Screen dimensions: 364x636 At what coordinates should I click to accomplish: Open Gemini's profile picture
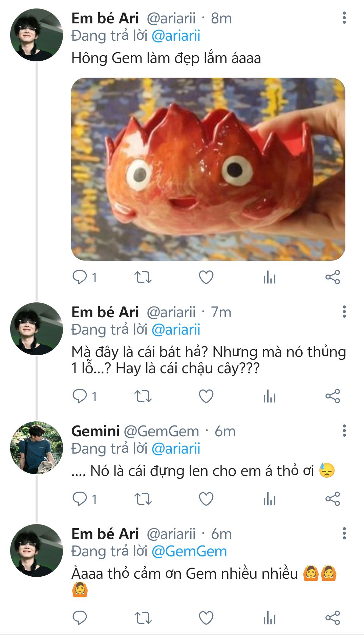[x=37, y=448]
